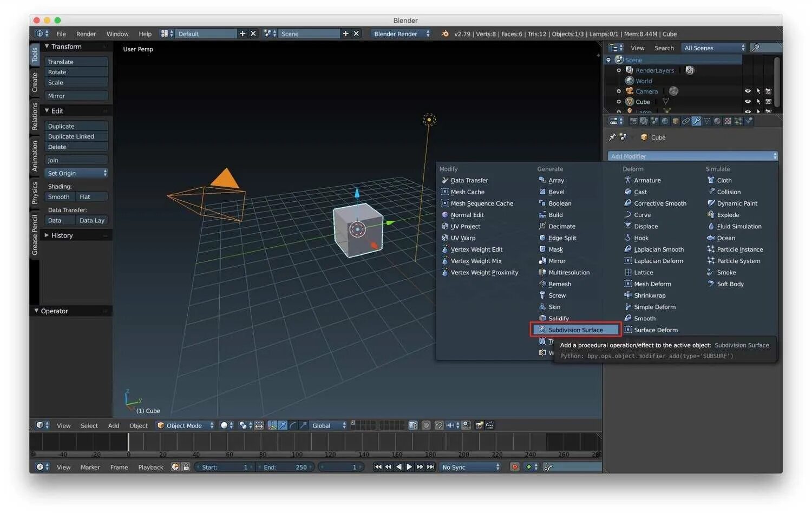Click the Start frame field
Image resolution: width=812 pixels, height=513 pixels.
(225, 467)
